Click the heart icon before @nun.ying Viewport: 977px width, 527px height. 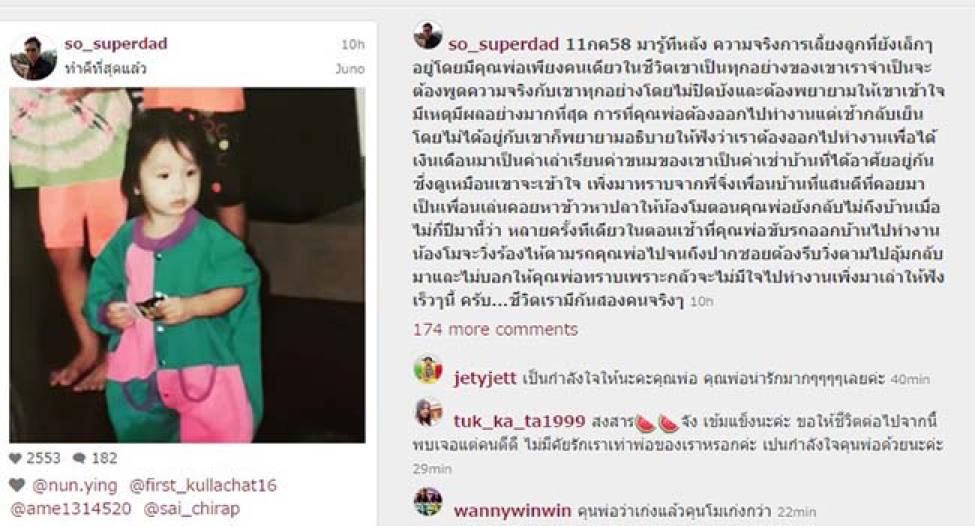point(17,485)
